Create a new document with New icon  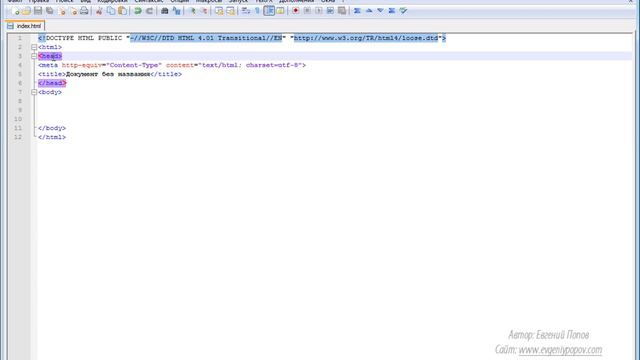coord(15,11)
